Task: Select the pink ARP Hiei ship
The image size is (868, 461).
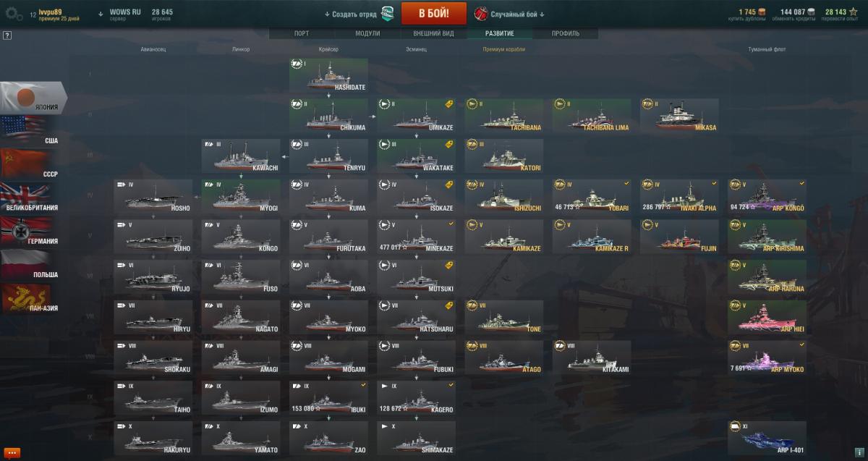Action: click(x=767, y=316)
